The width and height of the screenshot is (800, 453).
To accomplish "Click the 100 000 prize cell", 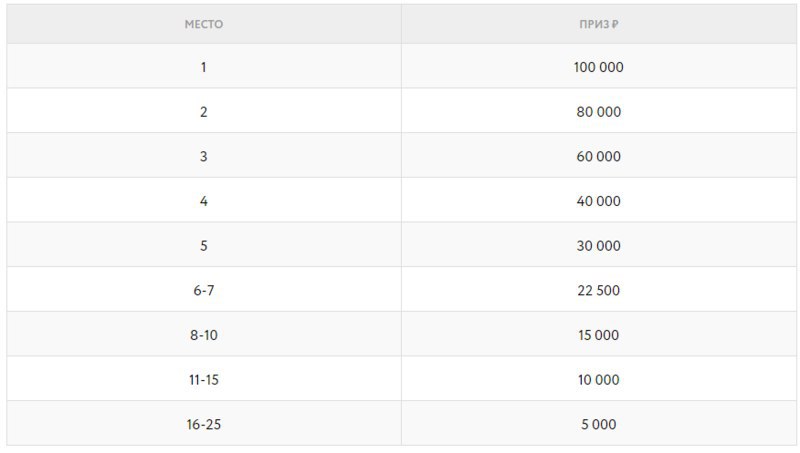I will [x=598, y=67].
